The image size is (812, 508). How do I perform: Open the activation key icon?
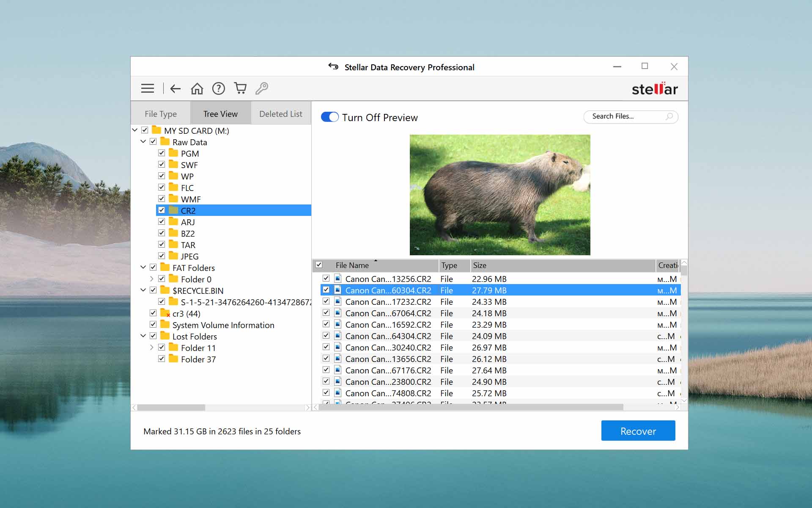[x=262, y=88]
